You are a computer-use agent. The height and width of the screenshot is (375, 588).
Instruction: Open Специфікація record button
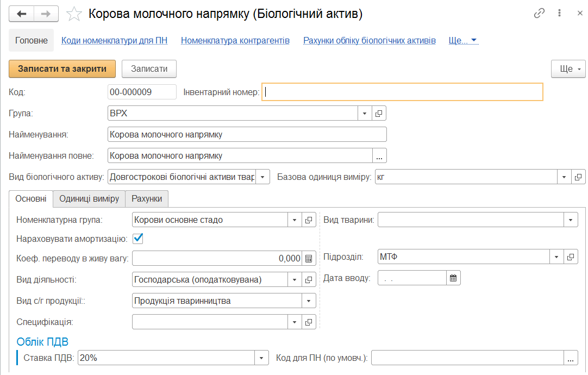(x=309, y=322)
